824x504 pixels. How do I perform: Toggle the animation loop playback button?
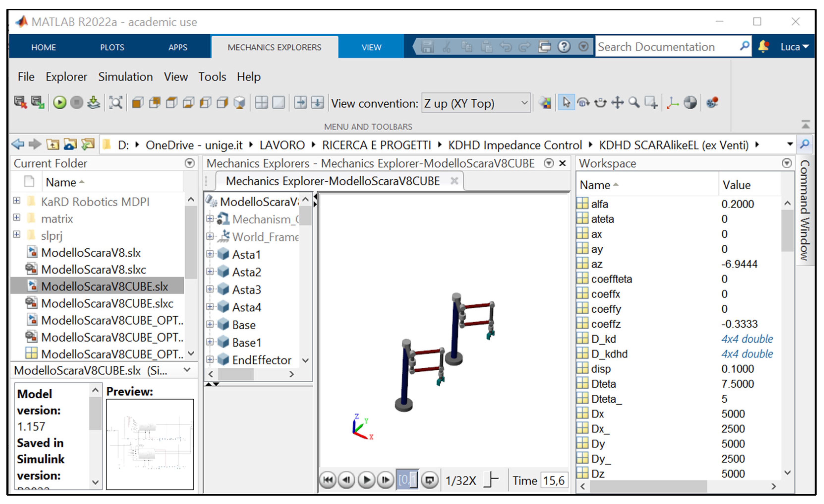click(x=429, y=480)
